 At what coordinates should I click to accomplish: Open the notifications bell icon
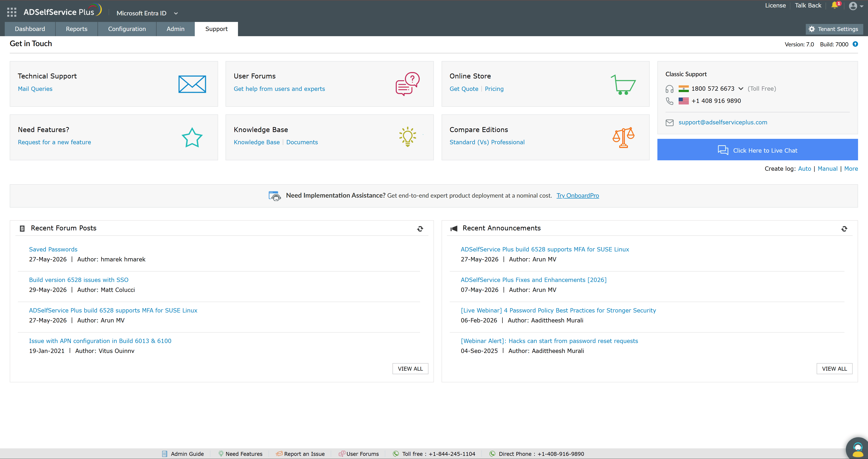835,5
